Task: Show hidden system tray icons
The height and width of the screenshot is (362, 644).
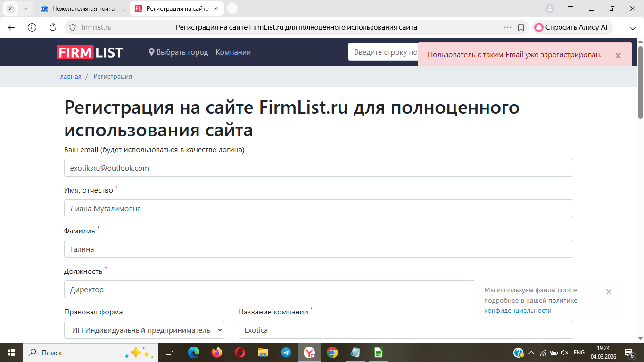Action: pos(531,353)
